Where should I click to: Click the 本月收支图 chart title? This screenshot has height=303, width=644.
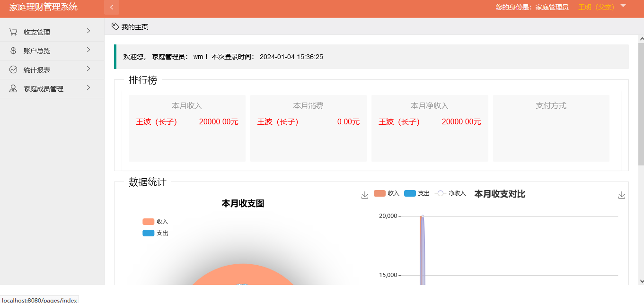(243, 204)
